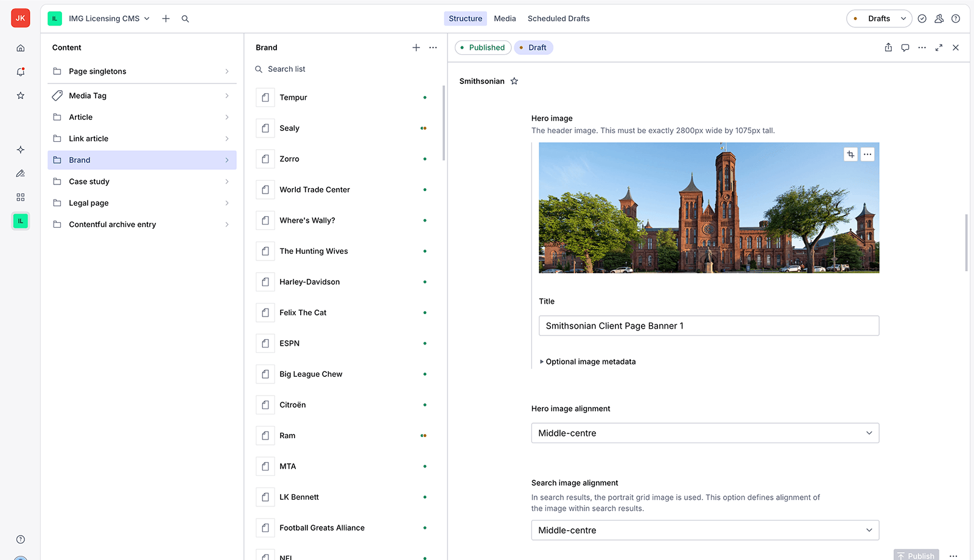
Task: Click the hero image title input field
Action: click(709, 326)
